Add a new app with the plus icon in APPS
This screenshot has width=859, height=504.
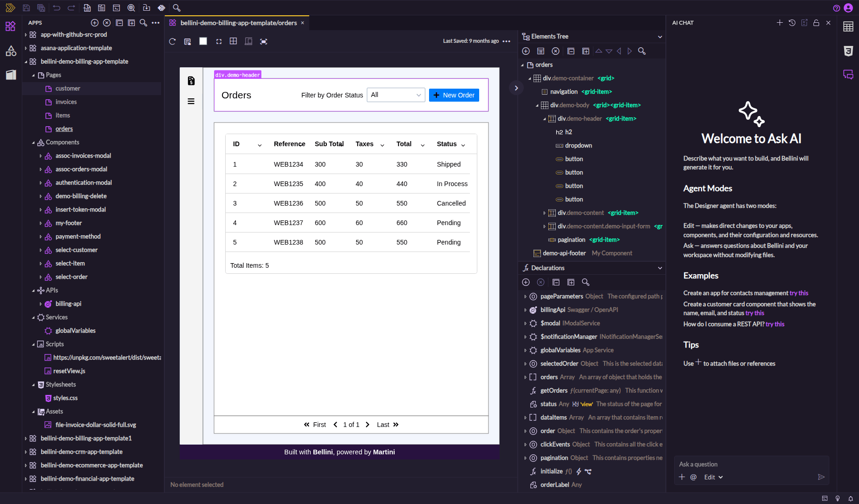coord(95,23)
